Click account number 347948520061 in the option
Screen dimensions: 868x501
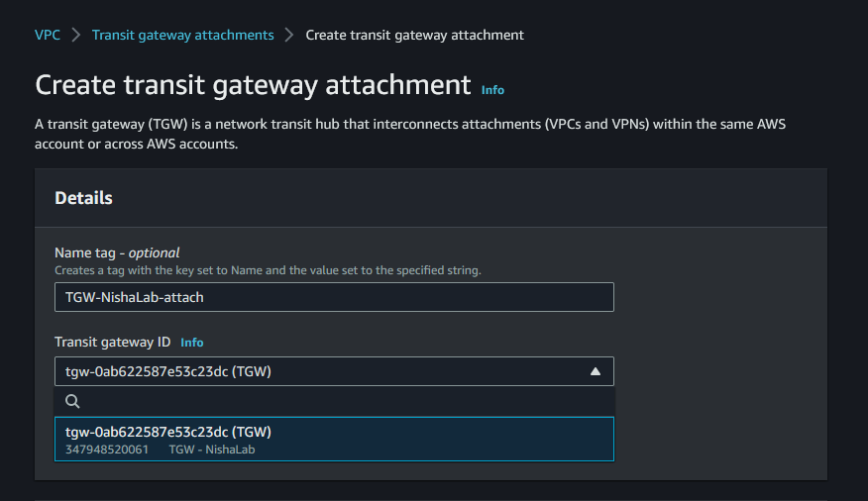(107, 450)
